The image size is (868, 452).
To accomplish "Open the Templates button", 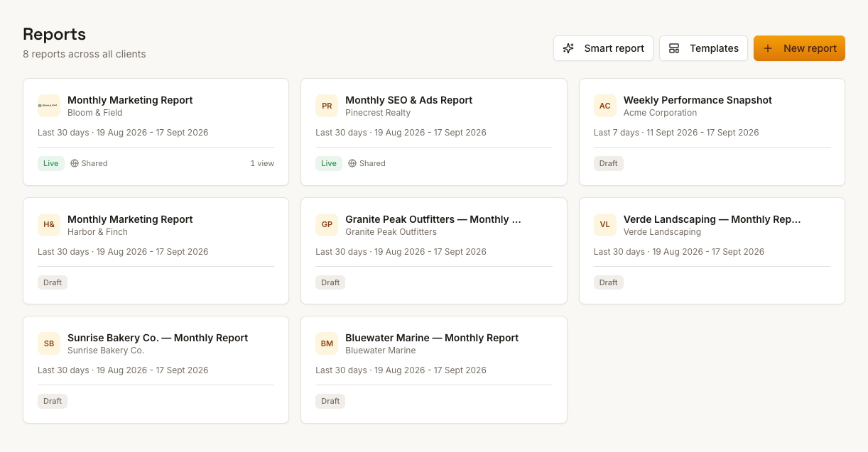I will pyautogui.click(x=703, y=48).
